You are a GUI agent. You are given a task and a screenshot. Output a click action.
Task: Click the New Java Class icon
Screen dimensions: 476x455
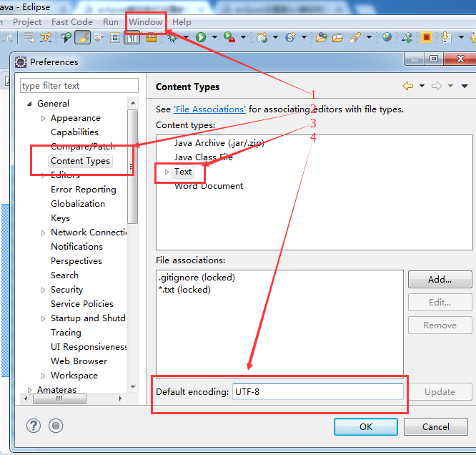(290, 37)
